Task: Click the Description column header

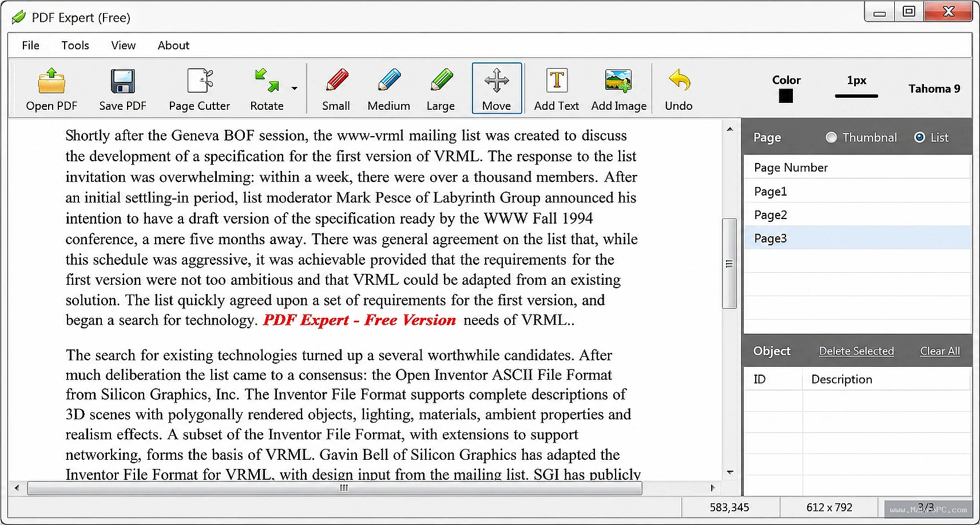Action: click(x=886, y=379)
